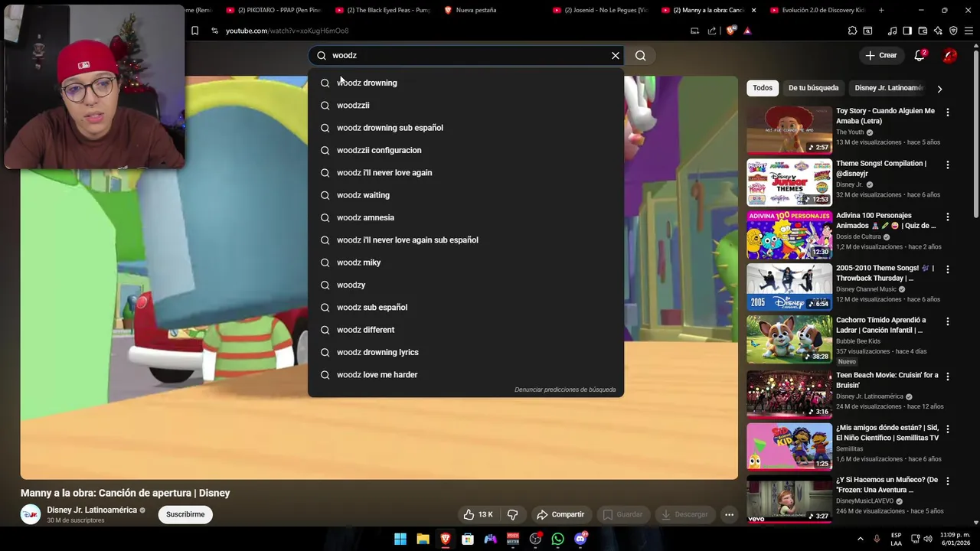
Task: Open the Brave VPN shield icon
Action: 953,31
